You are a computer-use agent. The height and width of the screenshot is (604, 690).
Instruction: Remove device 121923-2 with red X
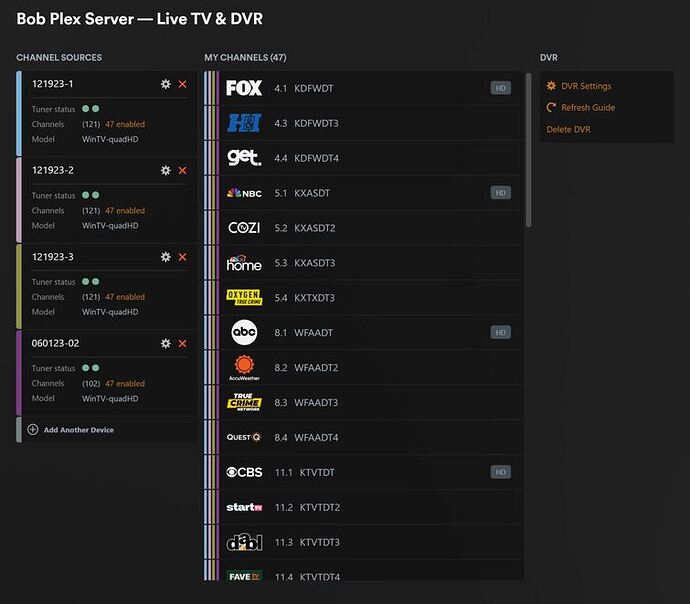[183, 170]
